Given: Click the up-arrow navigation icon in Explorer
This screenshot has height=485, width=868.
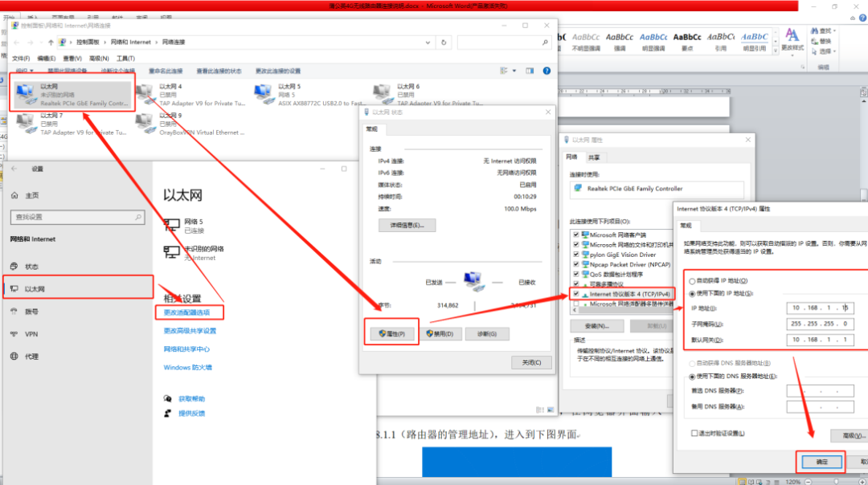Looking at the screenshot, I should (51, 42).
